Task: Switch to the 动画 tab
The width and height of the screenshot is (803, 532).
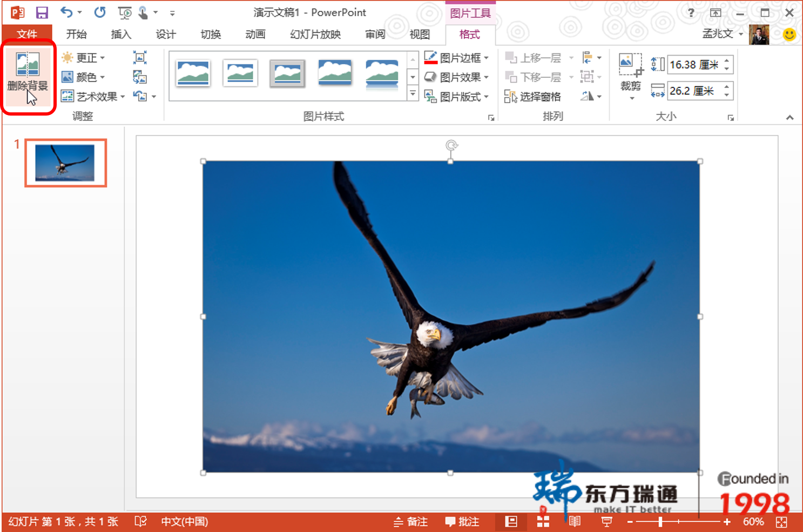Action: click(255, 34)
